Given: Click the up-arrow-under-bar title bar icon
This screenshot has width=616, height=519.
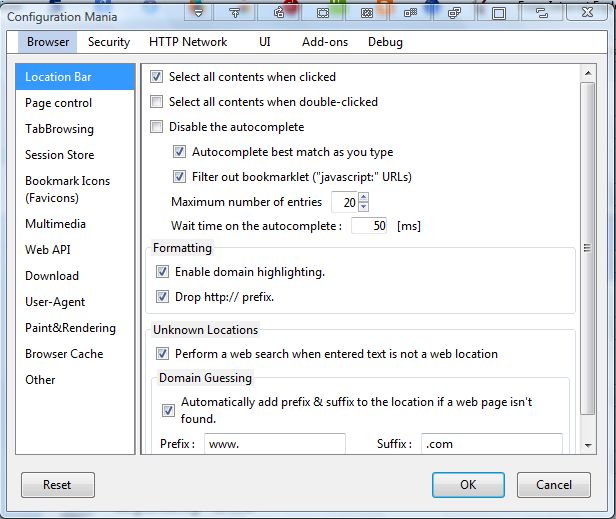Looking at the screenshot, I should point(235,13).
